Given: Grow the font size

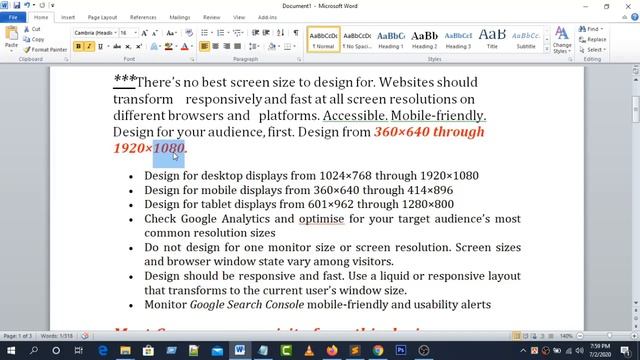Looking at the screenshot, I should coord(144,33).
